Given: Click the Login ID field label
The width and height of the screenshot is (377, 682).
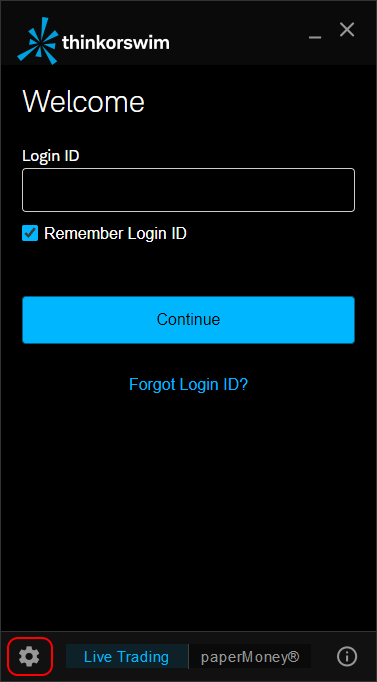Looking at the screenshot, I should (51, 156).
